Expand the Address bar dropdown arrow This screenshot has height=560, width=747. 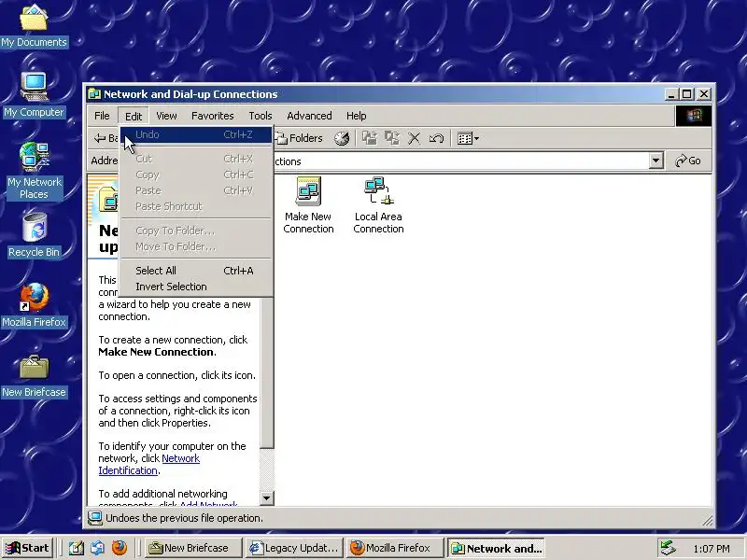coord(656,161)
